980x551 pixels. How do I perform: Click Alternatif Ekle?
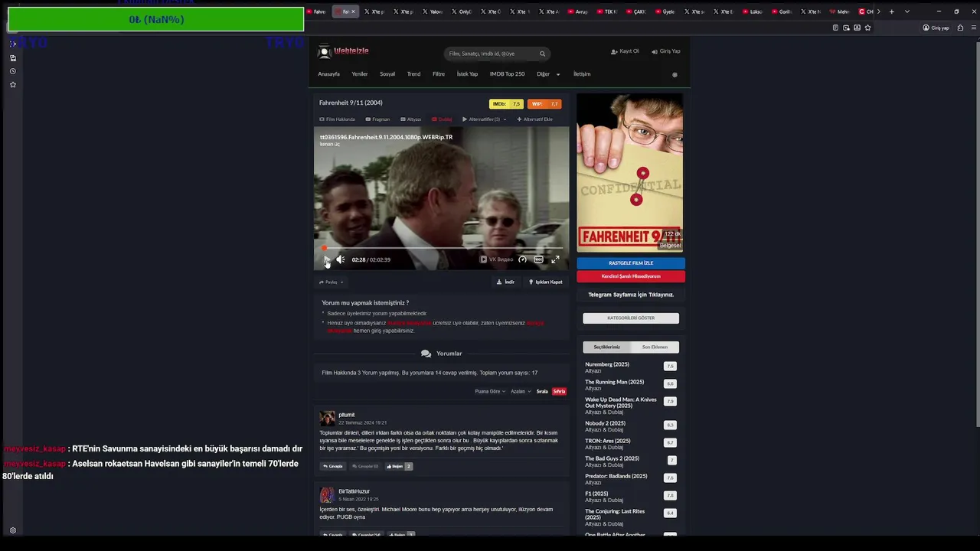click(534, 119)
